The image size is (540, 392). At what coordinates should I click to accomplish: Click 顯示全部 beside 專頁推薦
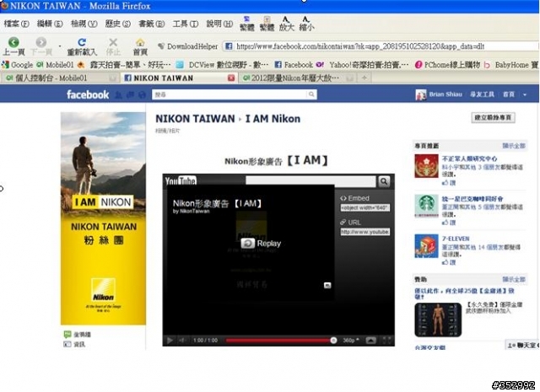pos(514,146)
